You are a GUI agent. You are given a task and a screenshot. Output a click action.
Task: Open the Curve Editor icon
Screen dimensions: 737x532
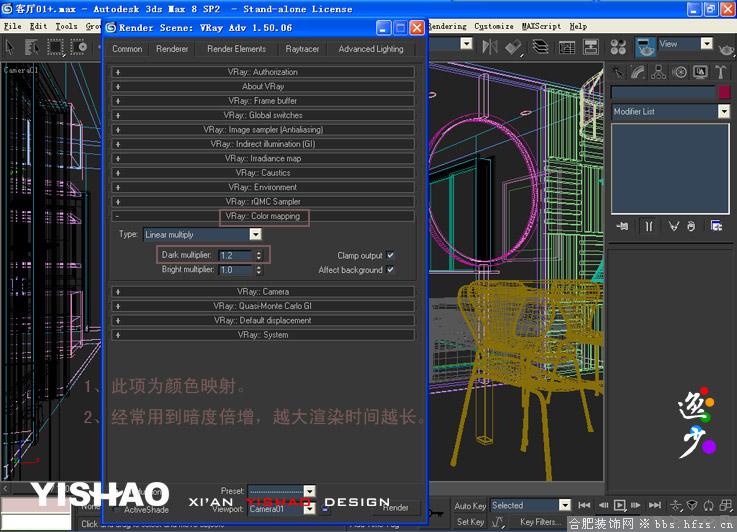(x=566, y=47)
